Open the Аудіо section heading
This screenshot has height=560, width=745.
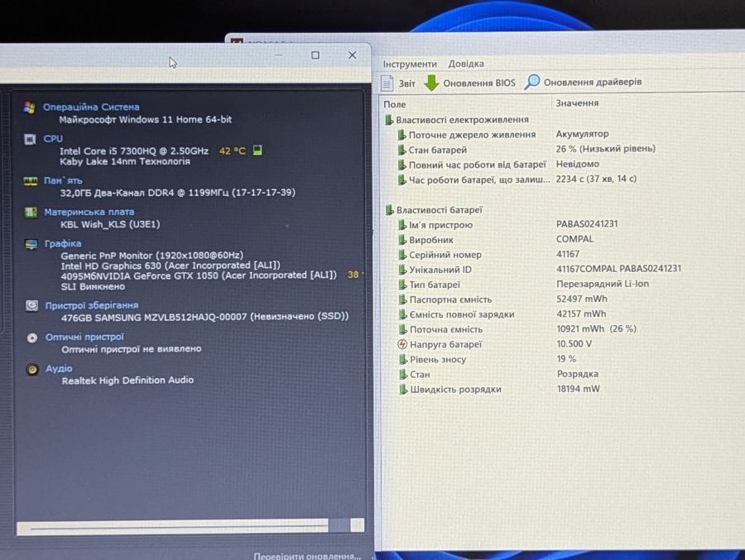[x=59, y=368]
